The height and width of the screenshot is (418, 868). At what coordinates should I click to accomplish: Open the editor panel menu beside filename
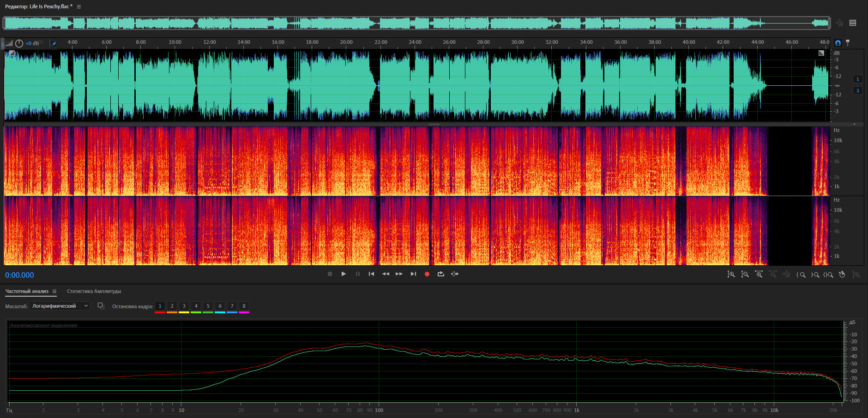79,6
